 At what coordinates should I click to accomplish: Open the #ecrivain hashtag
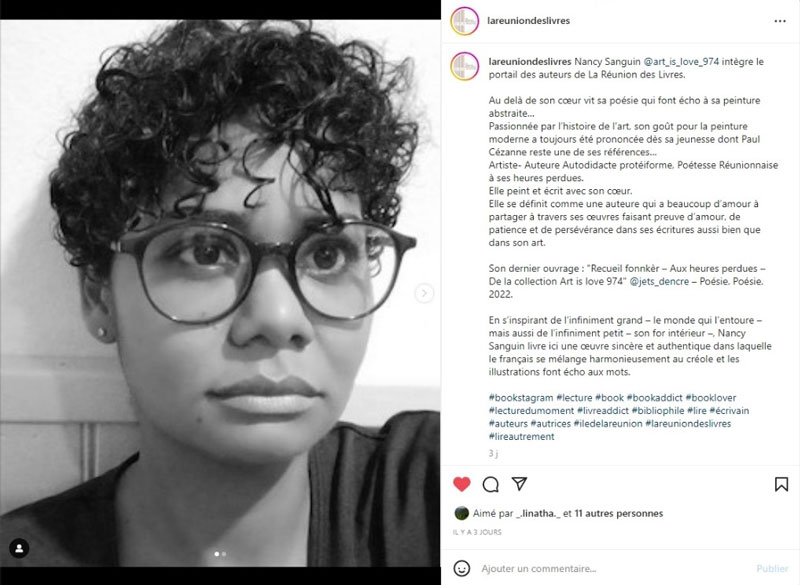[x=729, y=411]
